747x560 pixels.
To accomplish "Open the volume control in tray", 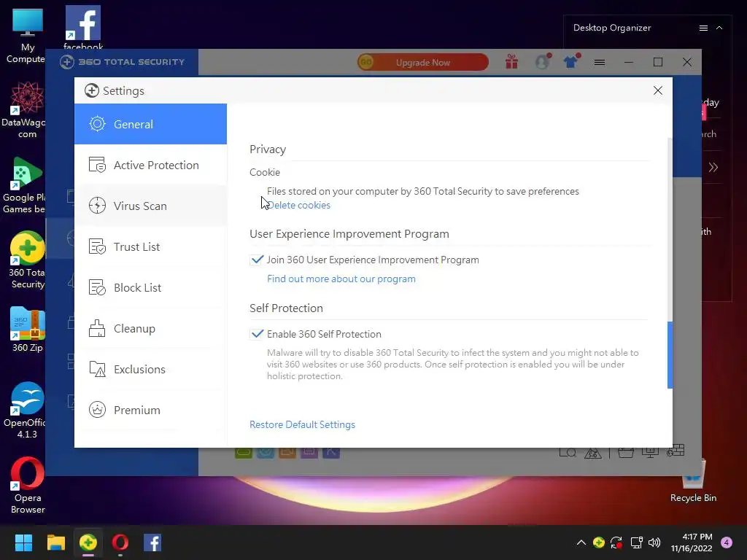I will click(654, 542).
